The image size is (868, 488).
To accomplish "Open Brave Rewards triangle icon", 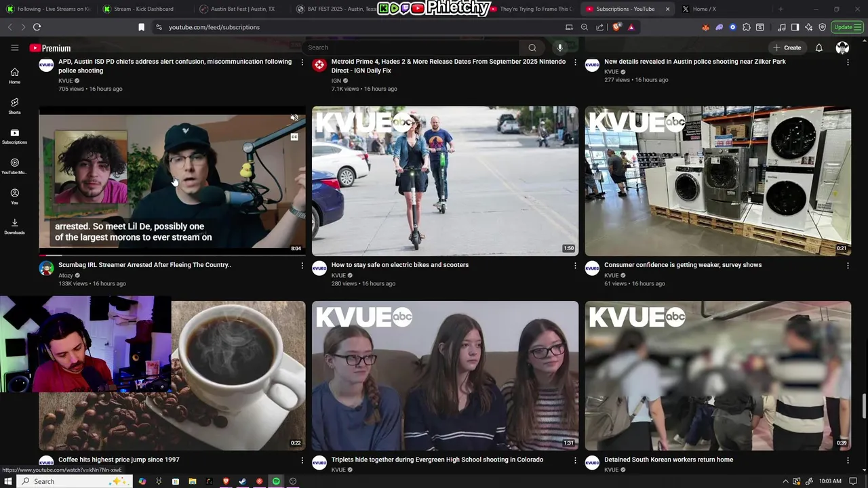I will (x=631, y=27).
